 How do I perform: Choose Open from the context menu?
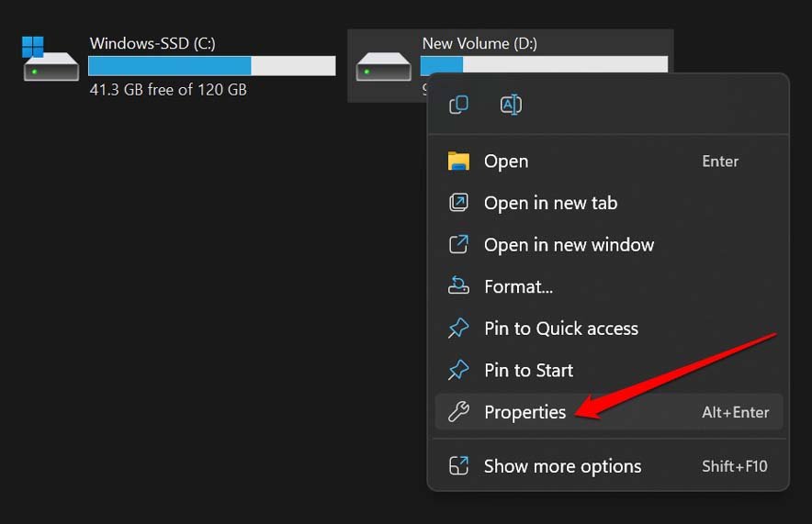point(609,162)
